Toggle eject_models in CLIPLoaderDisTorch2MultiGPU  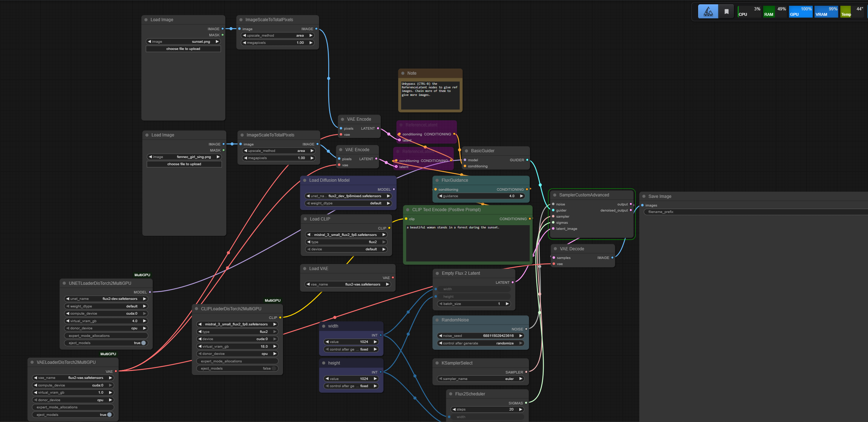coord(274,368)
